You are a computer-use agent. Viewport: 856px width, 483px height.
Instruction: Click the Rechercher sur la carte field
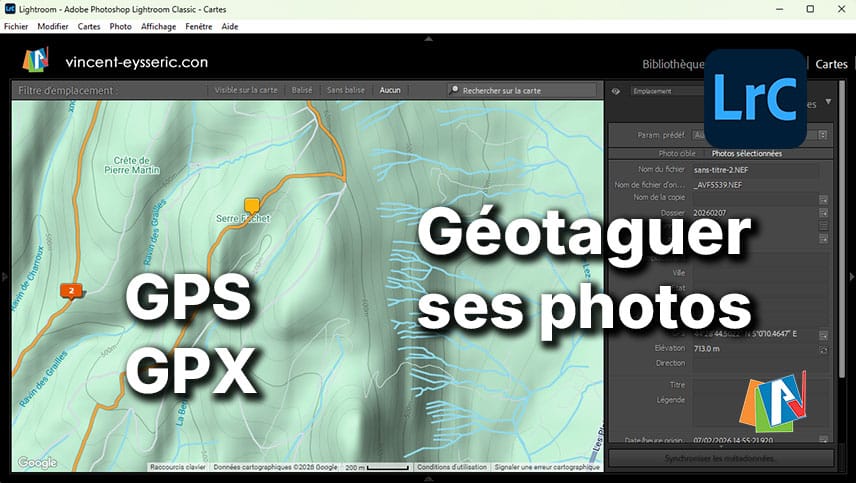coord(522,91)
